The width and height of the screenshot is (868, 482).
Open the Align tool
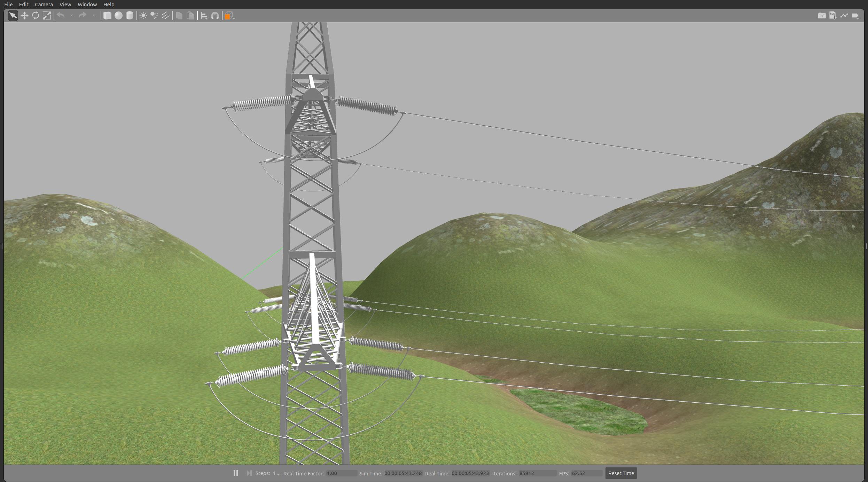[204, 16]
